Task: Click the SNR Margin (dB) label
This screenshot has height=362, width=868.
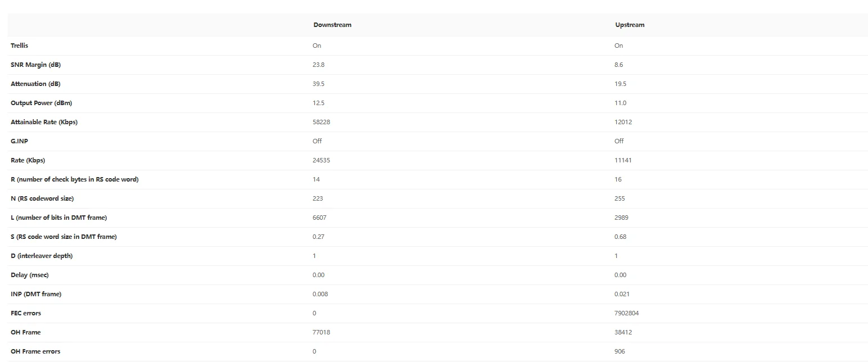Action: tap(35, 65)
